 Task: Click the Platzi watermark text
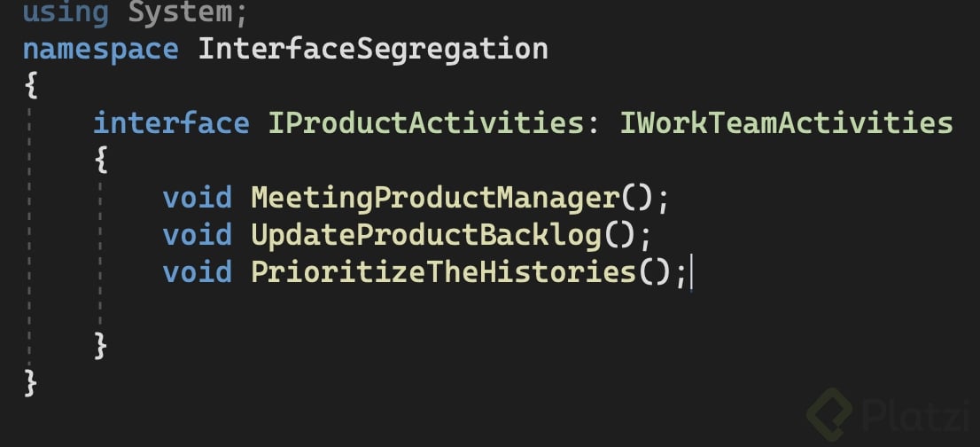click(x=912, y=414)
